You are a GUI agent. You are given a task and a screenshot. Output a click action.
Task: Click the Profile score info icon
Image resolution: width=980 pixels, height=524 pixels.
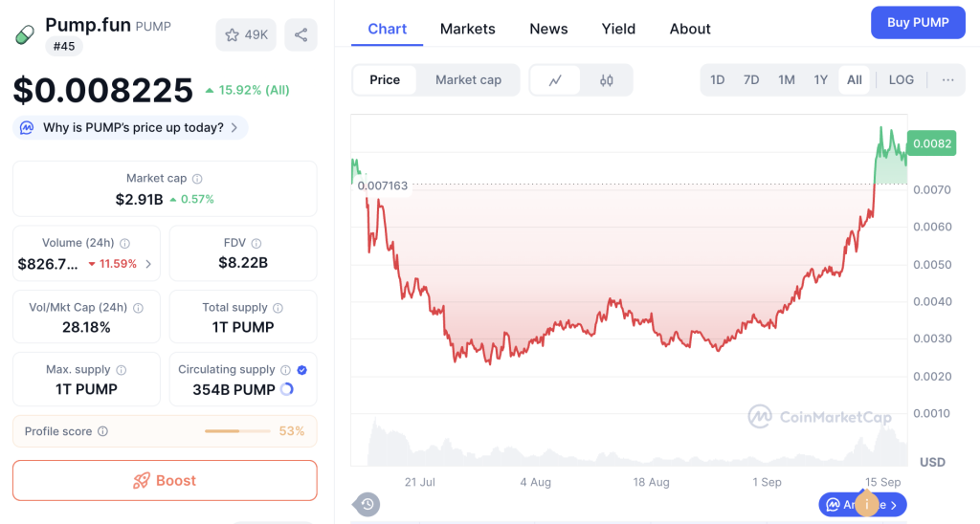tap(102, 432)
